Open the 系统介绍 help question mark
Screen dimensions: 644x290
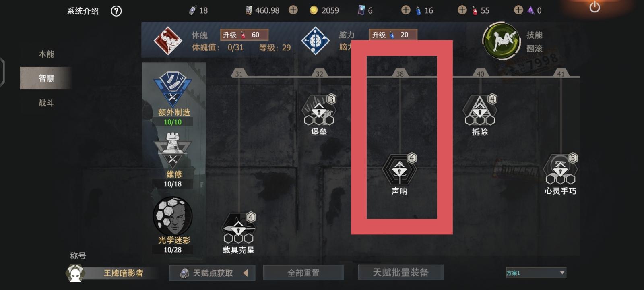tap(116, 11)
